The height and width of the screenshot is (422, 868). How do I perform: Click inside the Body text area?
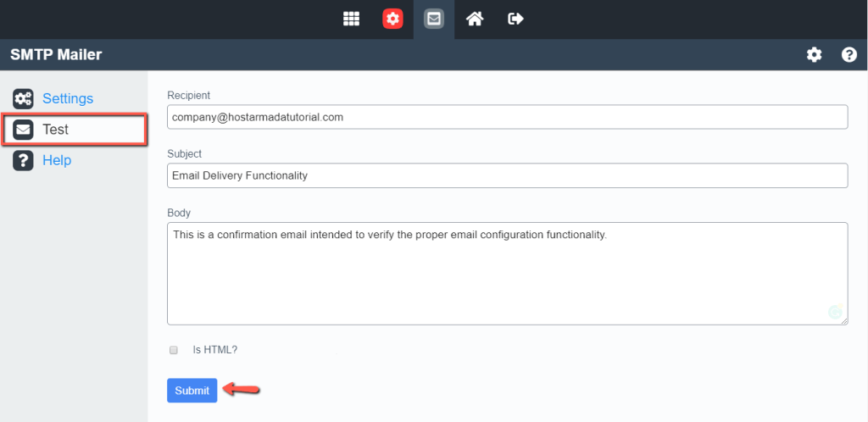[x=507, y=273]
